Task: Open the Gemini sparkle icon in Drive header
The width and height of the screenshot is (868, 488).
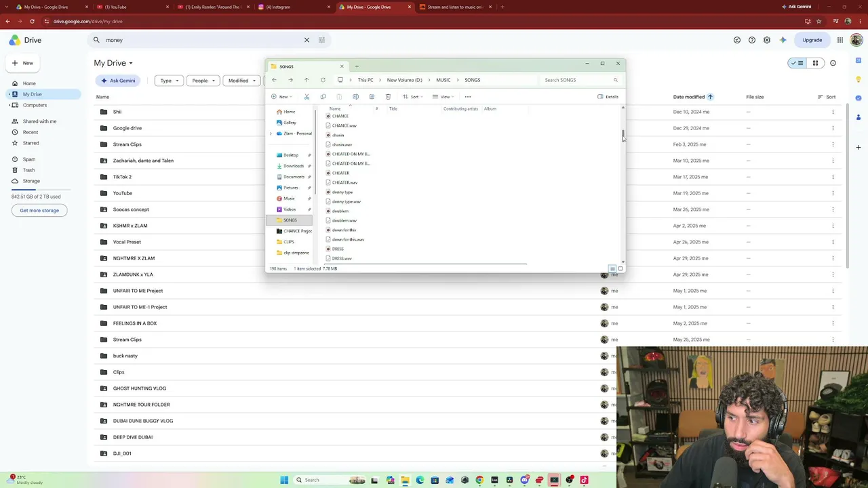Action: (783, 40)
